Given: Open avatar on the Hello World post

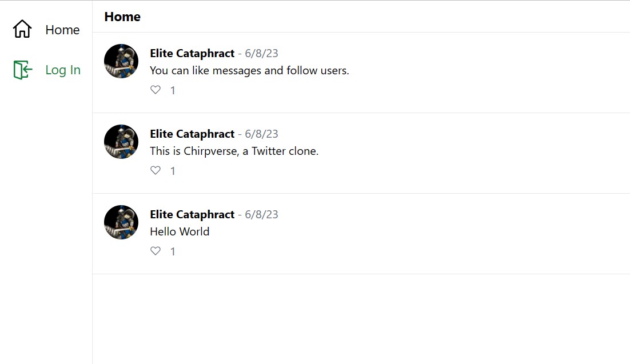Looking at the screenshot, I should [121, 222].
